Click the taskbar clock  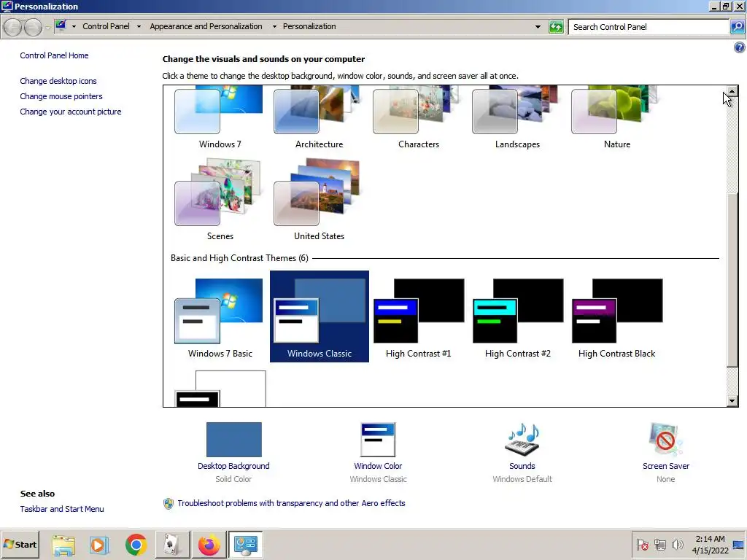tap(710, 544)
